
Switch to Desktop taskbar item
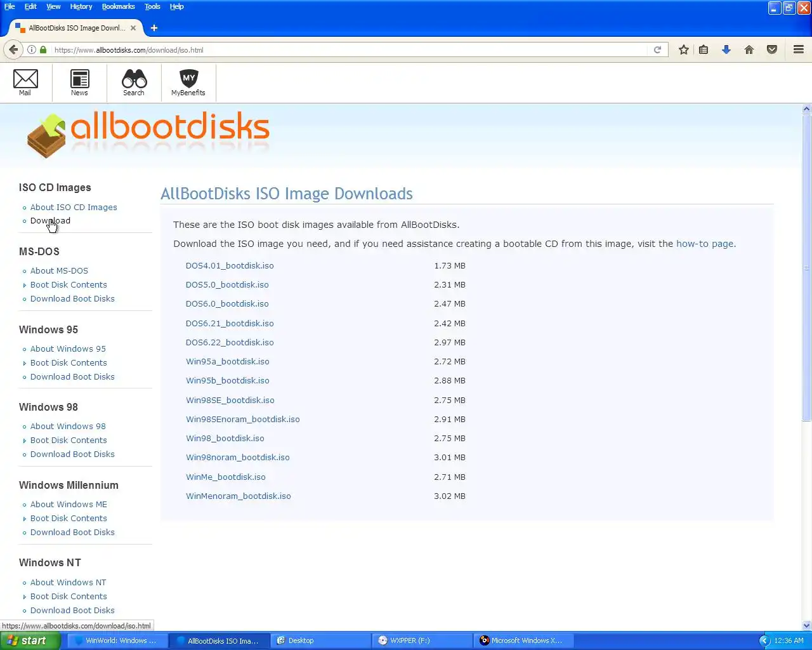320,640
